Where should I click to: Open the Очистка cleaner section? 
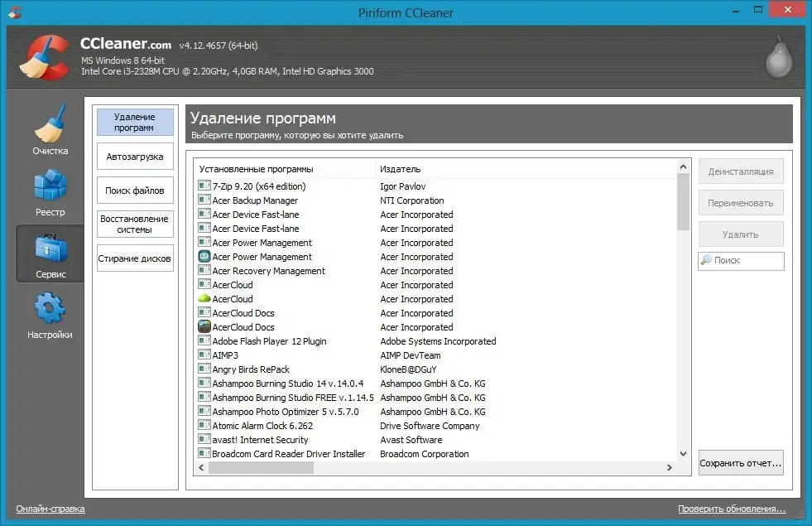tap(50, 129)
